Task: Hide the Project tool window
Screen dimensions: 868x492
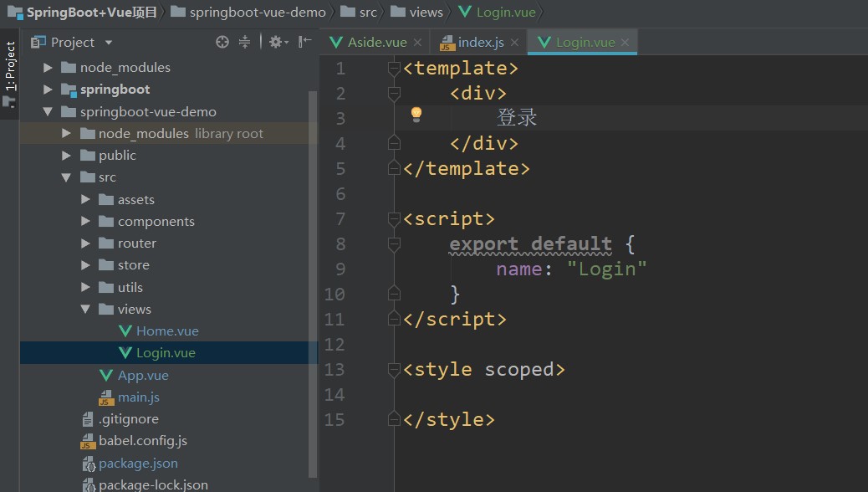Action: pyautogui.click(x=304, y=42)
